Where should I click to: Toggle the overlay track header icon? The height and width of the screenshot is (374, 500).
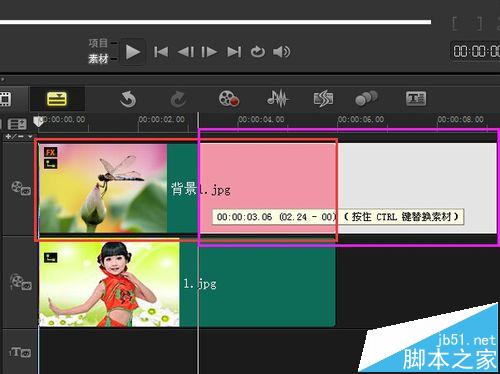coord(21,283)
